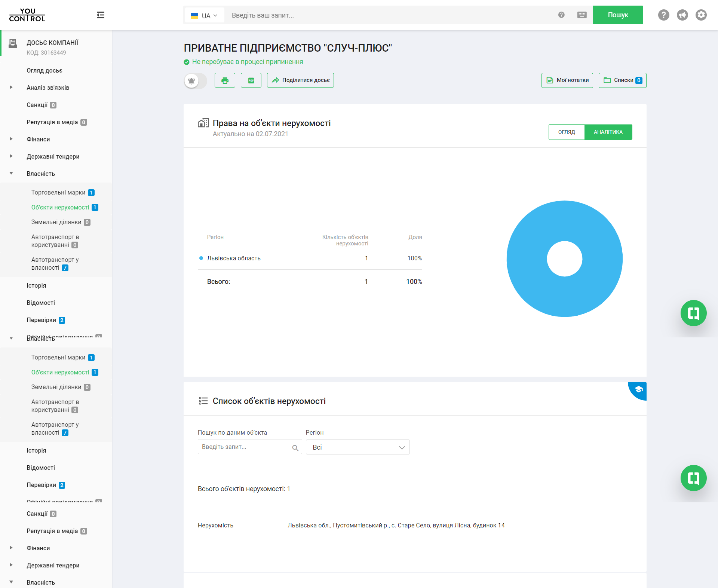Image resolution: width=718 pixels, height=588 pixels.
Task: Focus the main search query field
Action: [x=391, y=15]
